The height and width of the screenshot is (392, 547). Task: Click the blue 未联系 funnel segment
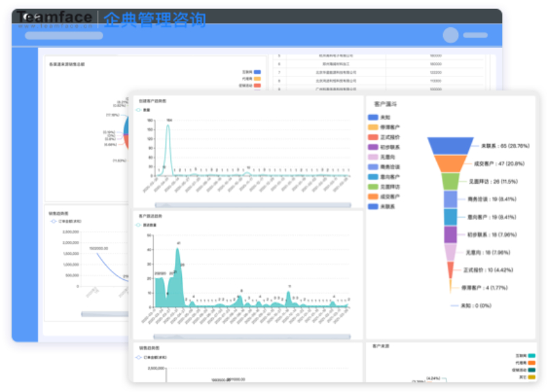(x=451, y=145)
